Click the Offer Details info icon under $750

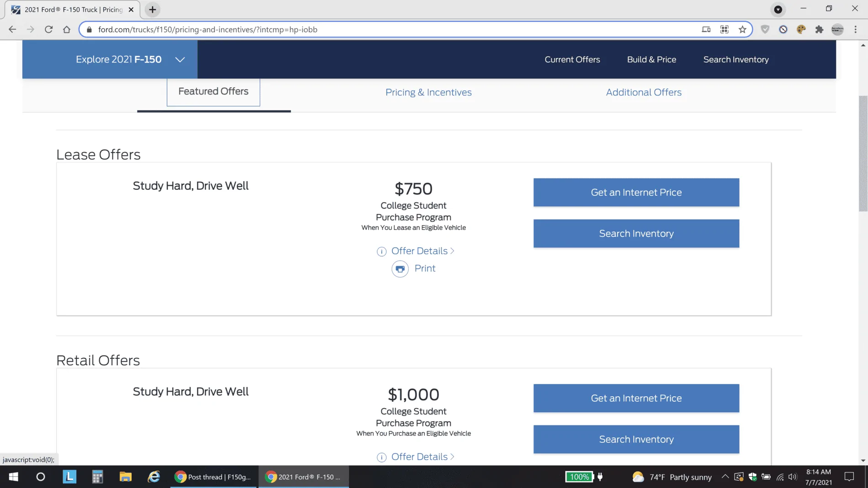[x=381, y=252]
